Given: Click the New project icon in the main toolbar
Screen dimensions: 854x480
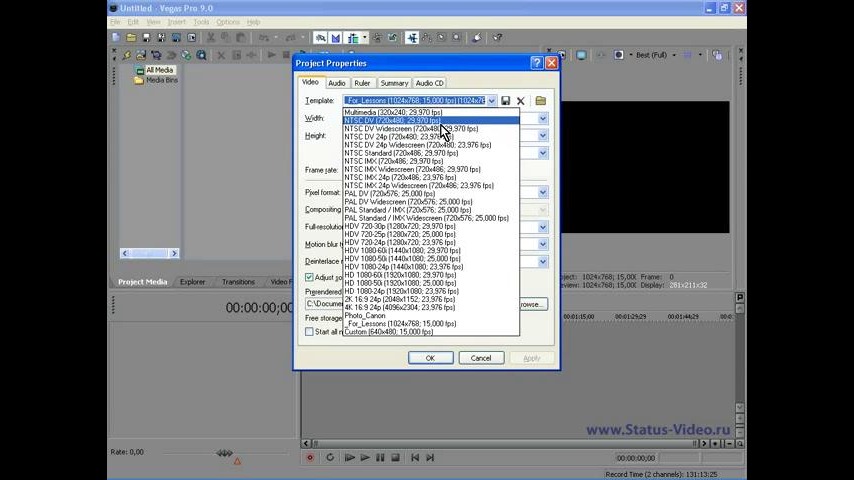Looking at the screenshot, I should coord(117,38).
